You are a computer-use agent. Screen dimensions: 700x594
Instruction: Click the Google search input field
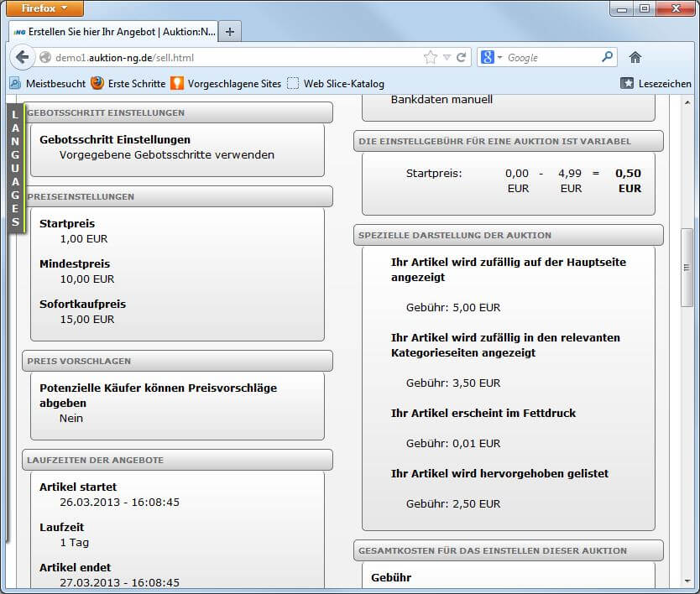(x=551, y=58)
